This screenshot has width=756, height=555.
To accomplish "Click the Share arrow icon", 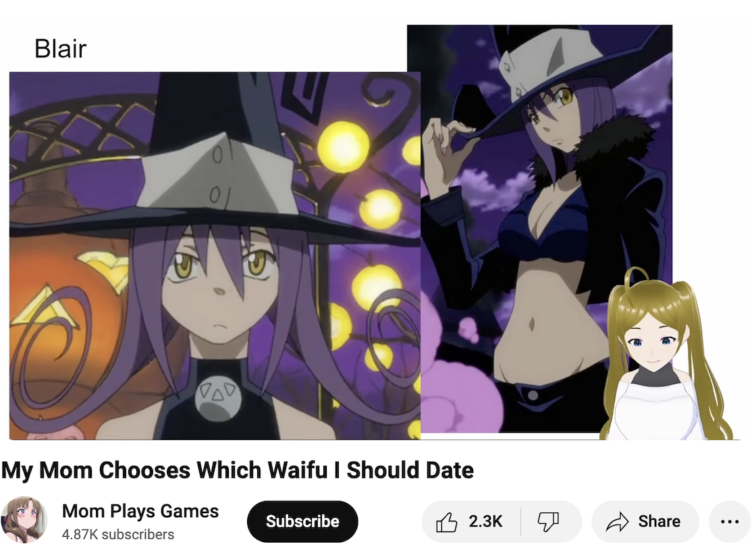I will [618, 522].
